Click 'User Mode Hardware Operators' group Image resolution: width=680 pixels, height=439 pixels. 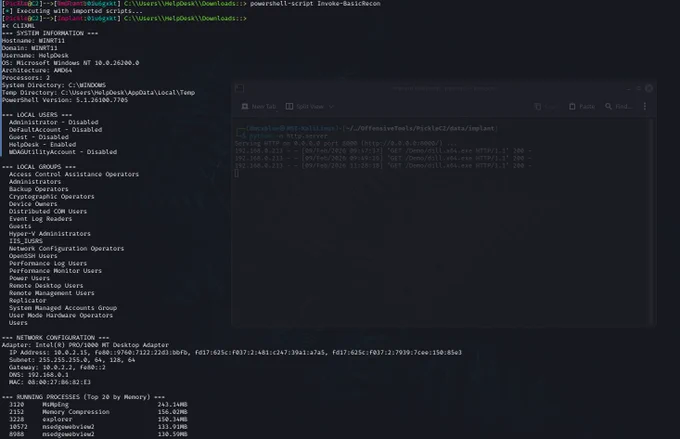pos(61,315)
